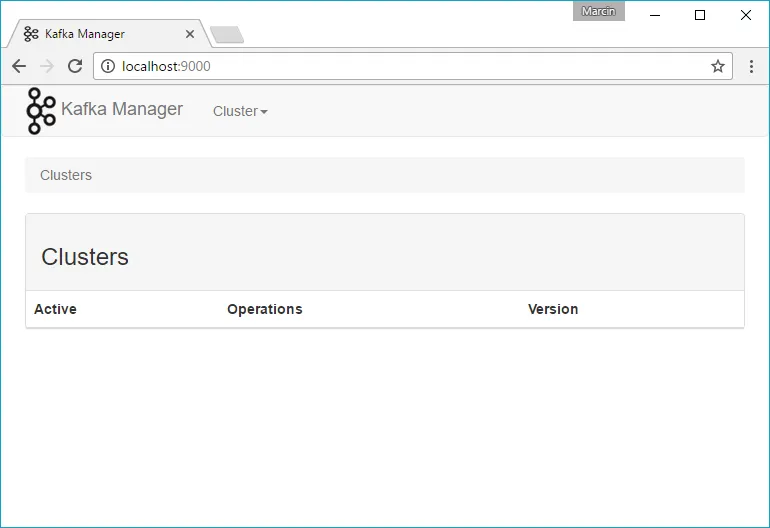The height and width of the screenshot is (528, 770).
Task: Close the browser window
Action: point(745,15)
